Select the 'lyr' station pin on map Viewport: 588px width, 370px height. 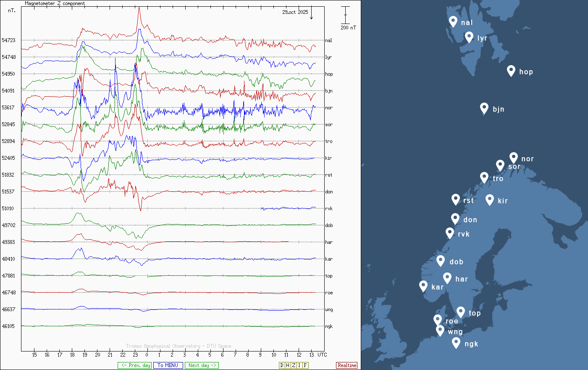(469, 37)
